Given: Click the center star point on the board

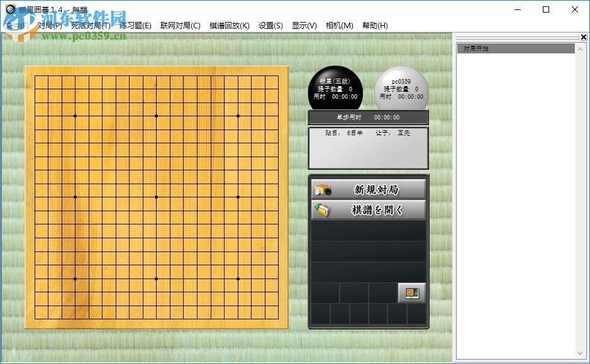Looking at the screenshot, I should coord(156,196).
